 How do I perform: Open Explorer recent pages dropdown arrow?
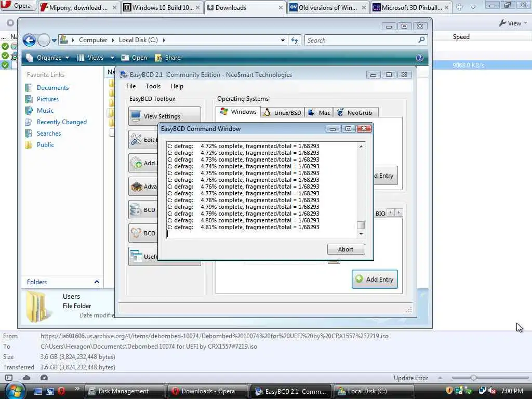[54, 41]
